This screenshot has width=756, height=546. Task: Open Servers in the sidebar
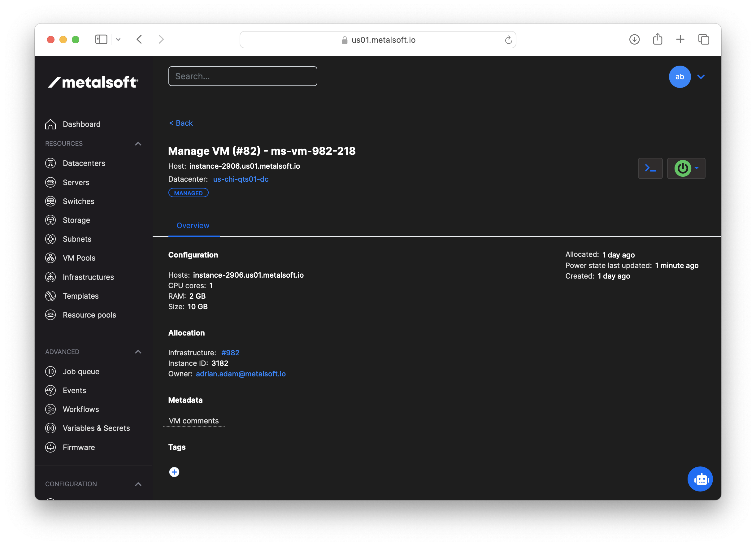click(x=76, y=182)
